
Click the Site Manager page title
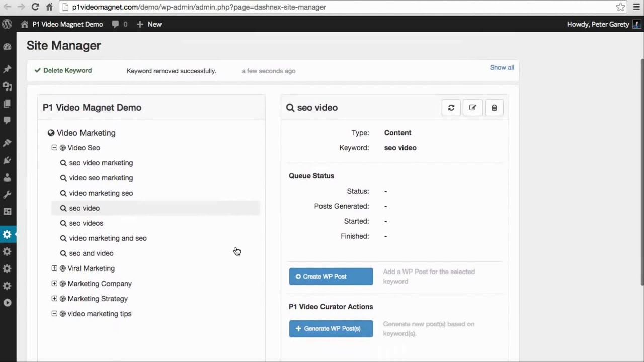coord(64,45)
